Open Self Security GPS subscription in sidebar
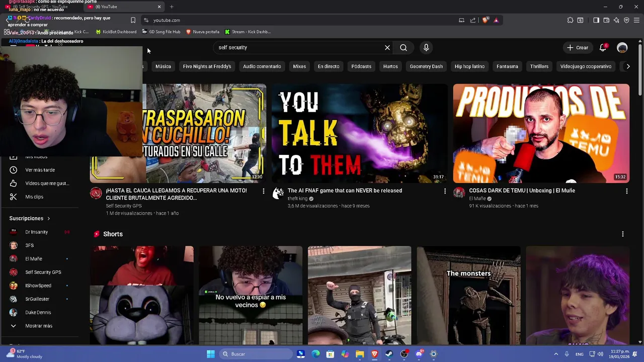The height and width of the screenshot is (362, 644). tap(39, 272)
